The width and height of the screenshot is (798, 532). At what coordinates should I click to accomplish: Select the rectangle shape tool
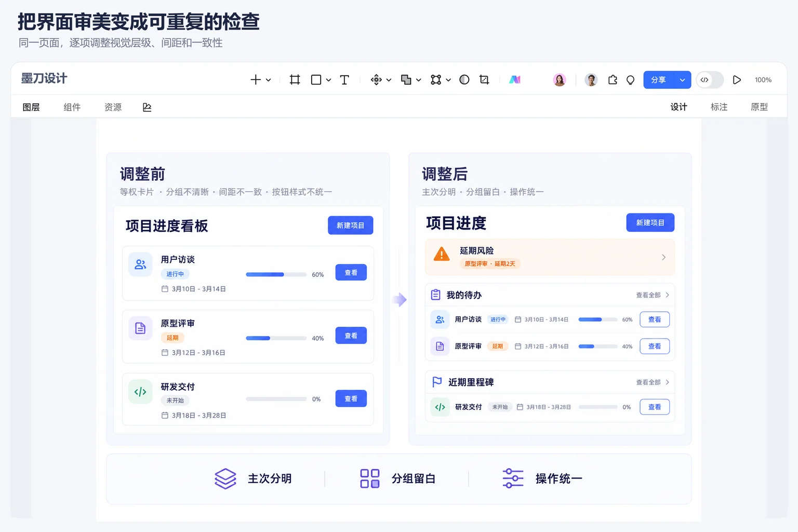pos(316,79)
